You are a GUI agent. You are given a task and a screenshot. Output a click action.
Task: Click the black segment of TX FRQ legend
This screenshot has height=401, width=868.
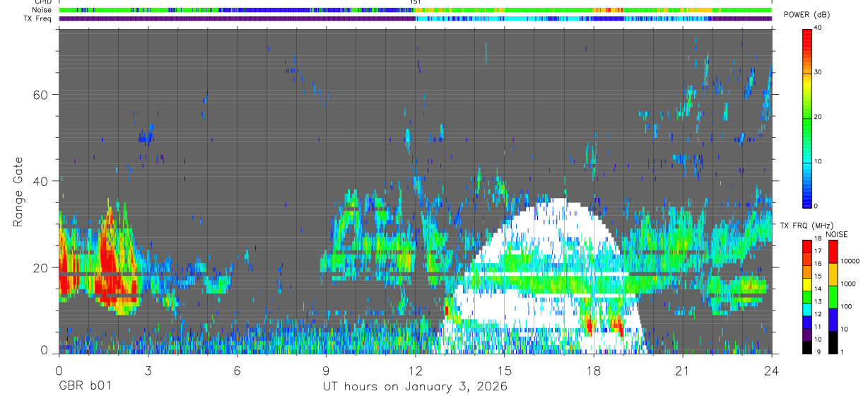pos(808,347)
